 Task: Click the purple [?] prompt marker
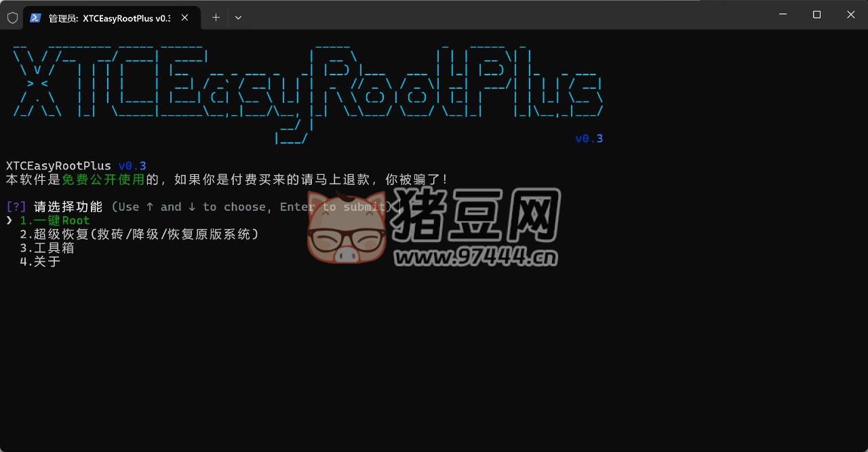(16, 207)
